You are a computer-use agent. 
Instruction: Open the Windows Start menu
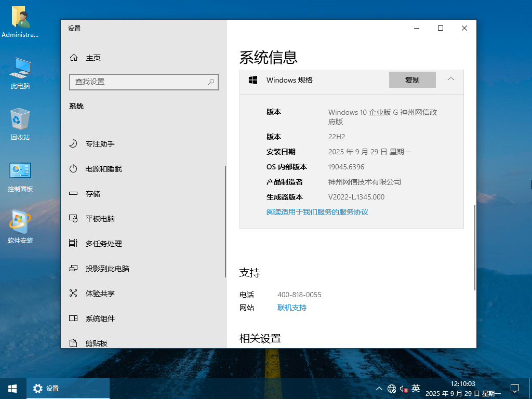pos(12,388)
